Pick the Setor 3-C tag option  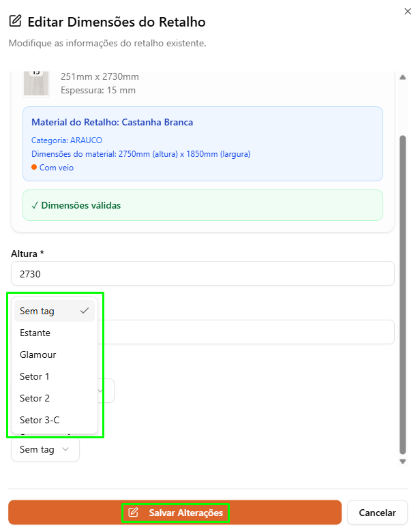click(x=54, y=420)
